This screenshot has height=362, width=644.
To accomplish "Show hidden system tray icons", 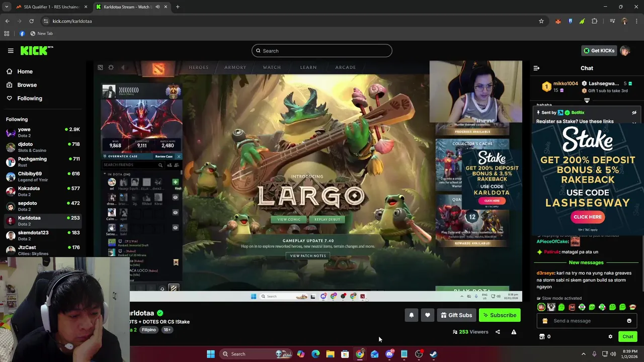I will [584, 354].
